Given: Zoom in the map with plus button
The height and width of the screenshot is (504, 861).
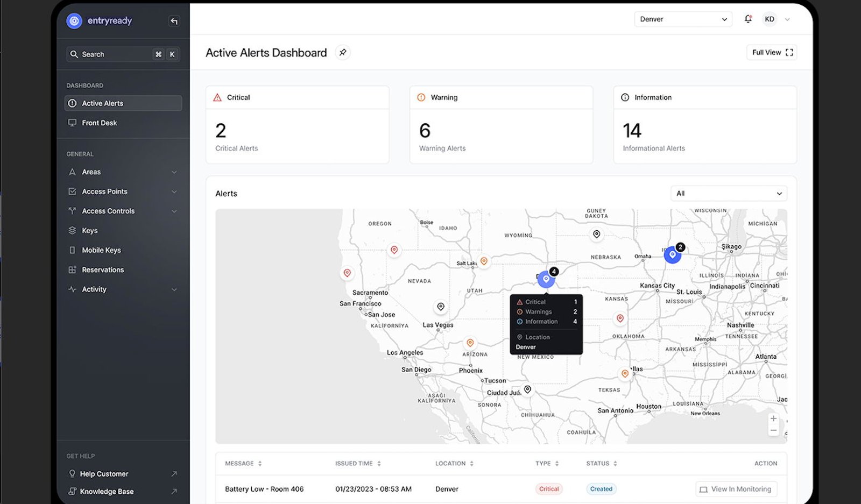Looking at the screenshot, I should pyautogui.click(x=773, y=418).
